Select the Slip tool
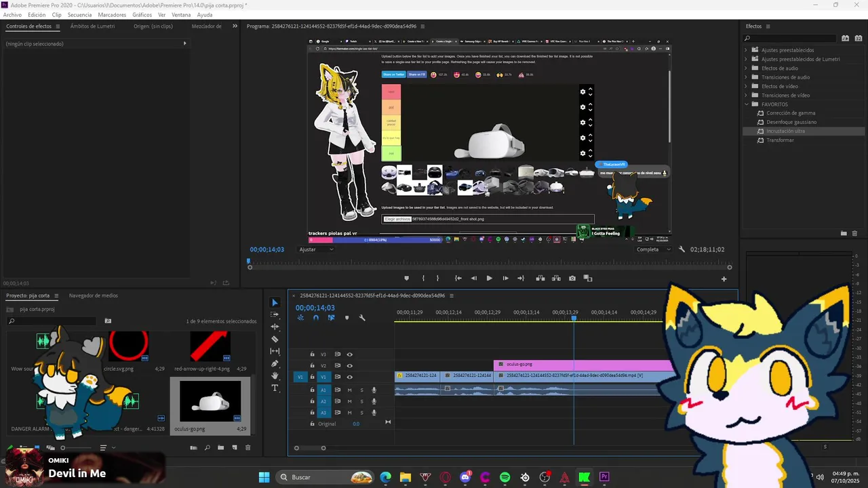This screenshot has width=868, height=488. point(275,351)
